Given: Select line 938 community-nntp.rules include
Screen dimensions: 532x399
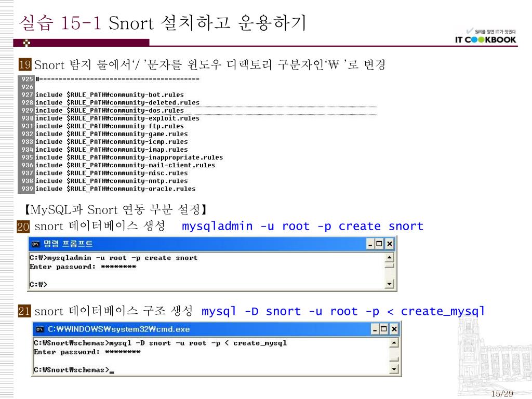Looking at the screenshot, I should coord(112,181).
